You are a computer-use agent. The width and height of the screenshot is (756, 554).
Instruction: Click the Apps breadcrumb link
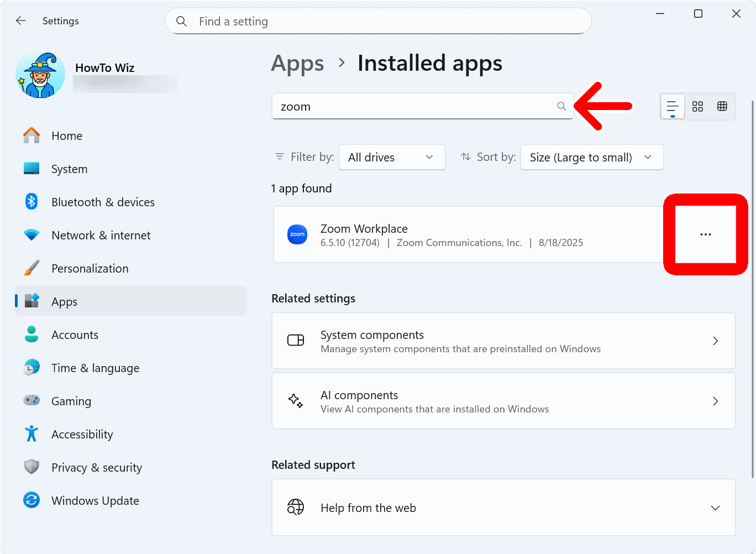[x=297, y=63]
